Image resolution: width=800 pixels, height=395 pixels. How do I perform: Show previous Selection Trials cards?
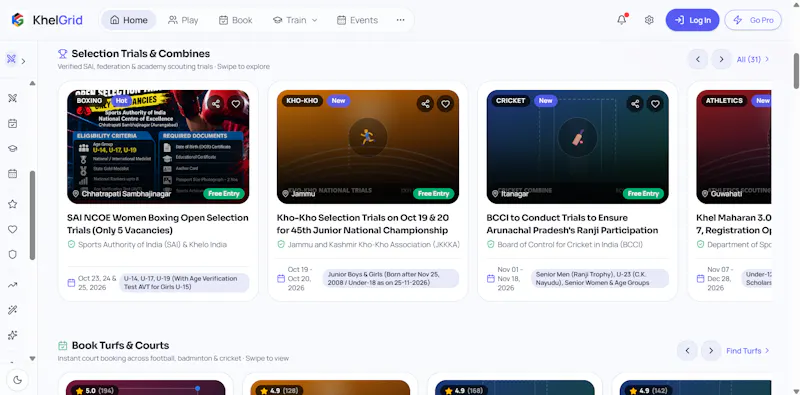point(697,59)
